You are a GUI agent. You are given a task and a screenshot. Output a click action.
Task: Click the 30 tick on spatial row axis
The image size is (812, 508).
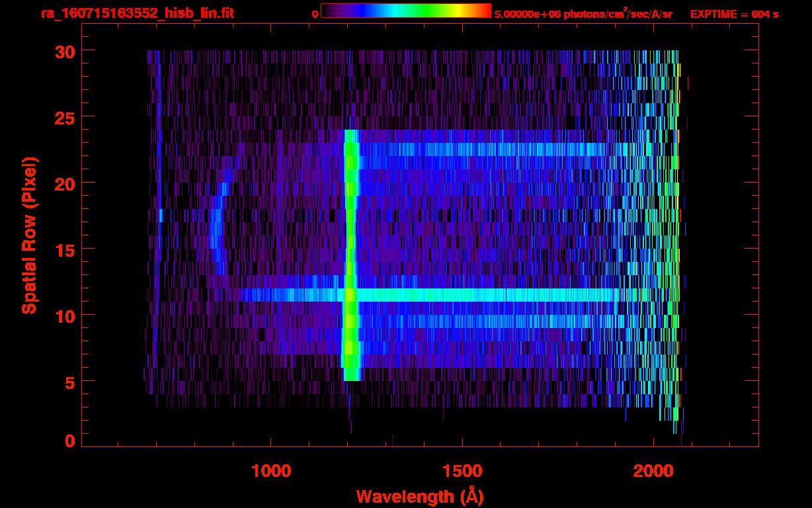[65, 51]
